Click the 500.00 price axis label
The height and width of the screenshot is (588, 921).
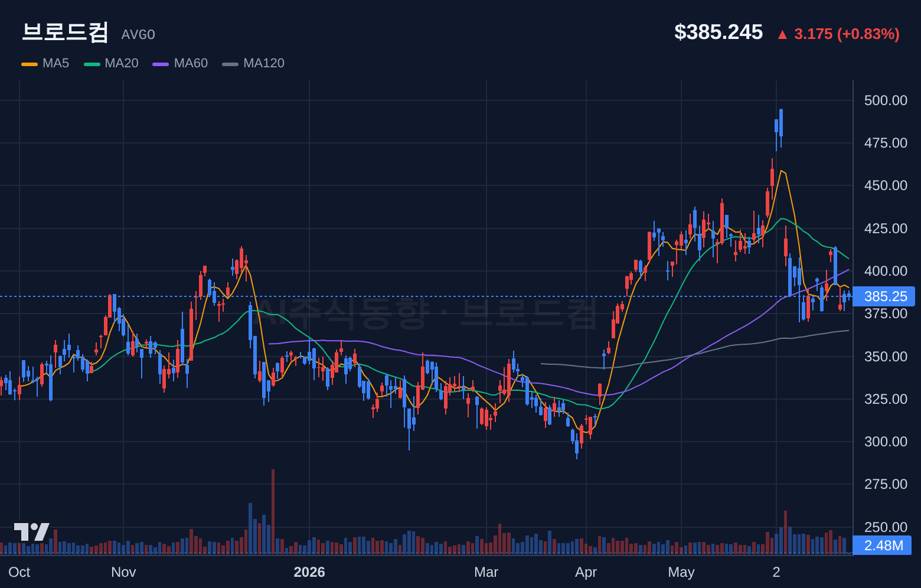pyautogui.click(x=886, y=100)
